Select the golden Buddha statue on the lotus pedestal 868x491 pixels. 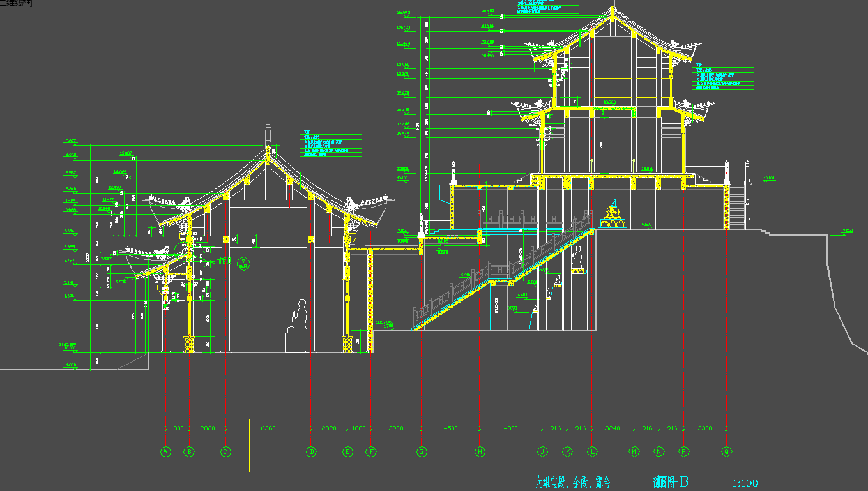[613, 215]
